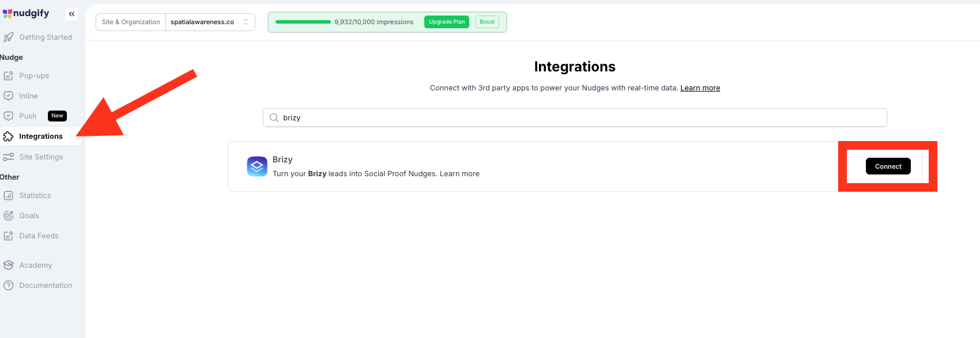The width and height of the screenshot is (980, 338).
Task: Click the Push sidebar icon
Action: [x=9, y=116]
